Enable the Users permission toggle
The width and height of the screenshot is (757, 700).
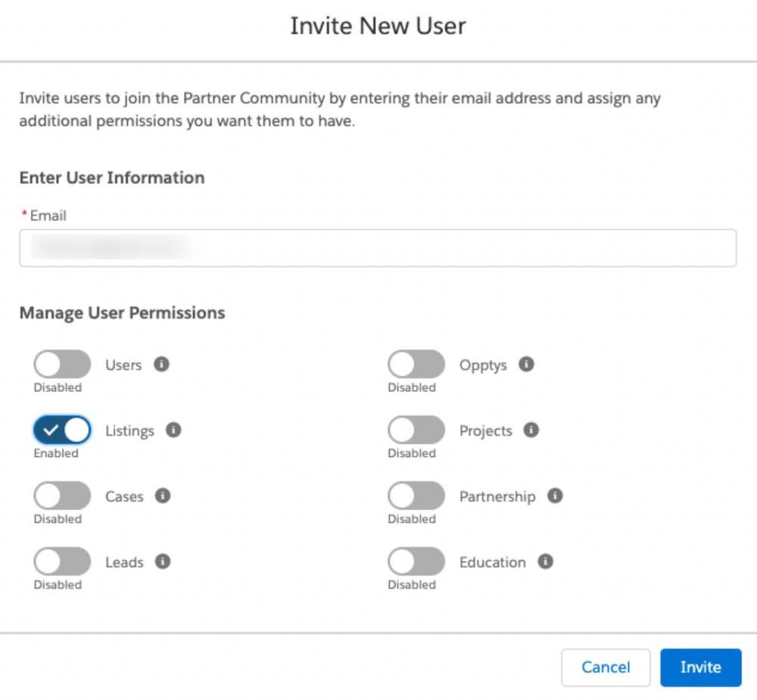(x=61, y=364)
